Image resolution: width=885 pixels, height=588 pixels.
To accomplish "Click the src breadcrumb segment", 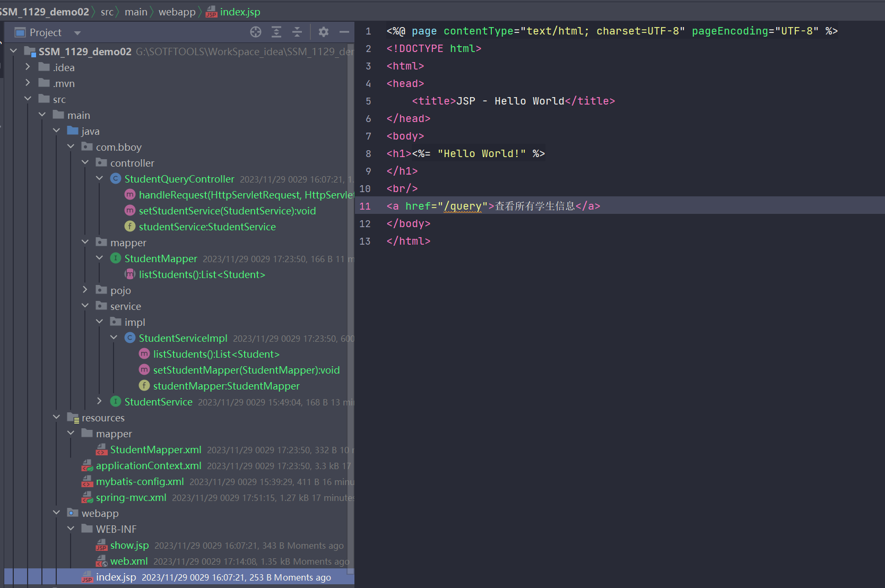I will [x=107, y=12].
